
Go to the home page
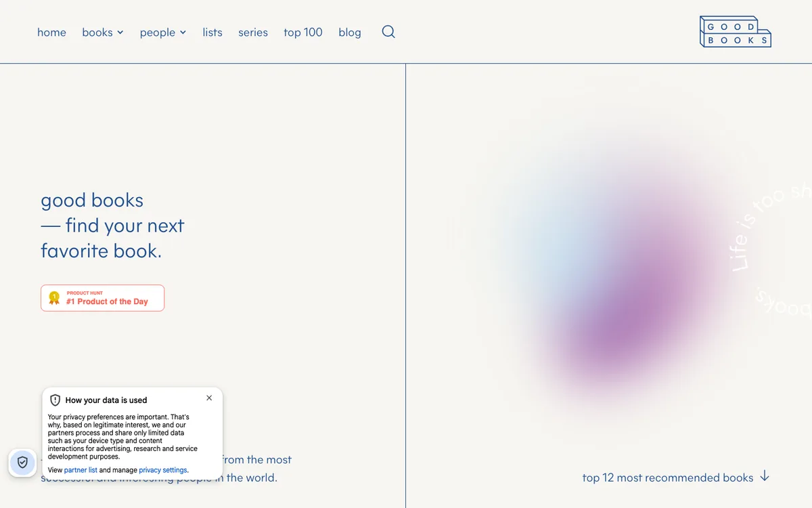(x=51, y=33)
